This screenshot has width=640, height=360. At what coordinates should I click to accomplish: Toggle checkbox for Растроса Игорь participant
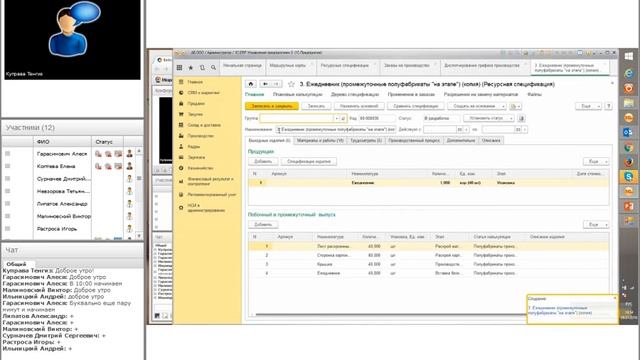[x=7, y=229]
